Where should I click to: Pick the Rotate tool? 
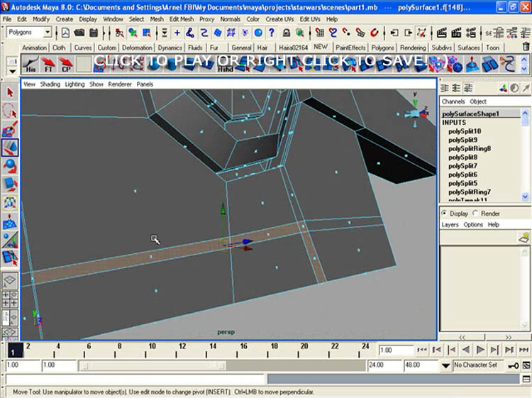coord(10,166)
